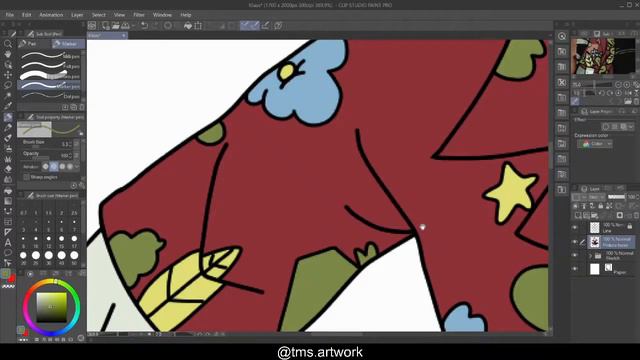Viewport: 640px width, 360px height.
Task: Click the layer opacity slider
Action: tap(616, 197)
